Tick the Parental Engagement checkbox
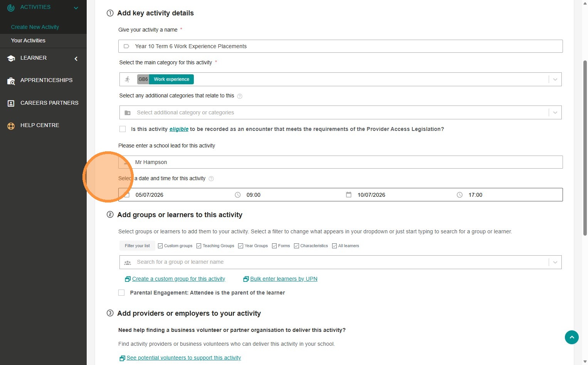The image size is (588, 365). [x=121, y=293]
